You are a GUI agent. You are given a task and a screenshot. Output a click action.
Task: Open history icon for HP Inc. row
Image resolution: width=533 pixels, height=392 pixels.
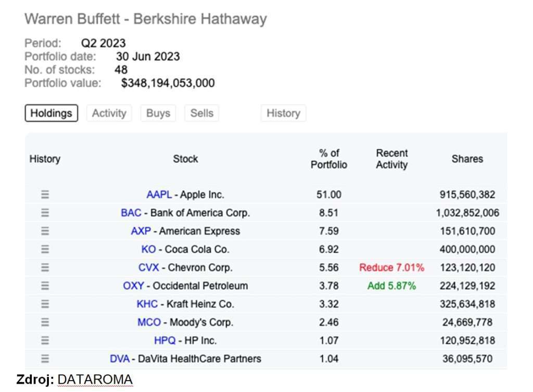(x=45, y=341)
